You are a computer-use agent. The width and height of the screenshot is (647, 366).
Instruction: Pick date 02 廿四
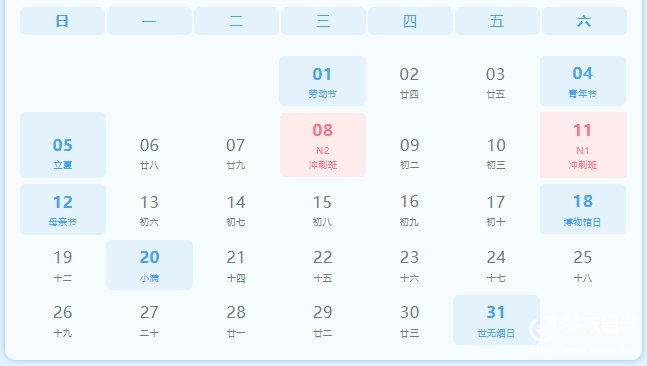[x=409, y=82]
